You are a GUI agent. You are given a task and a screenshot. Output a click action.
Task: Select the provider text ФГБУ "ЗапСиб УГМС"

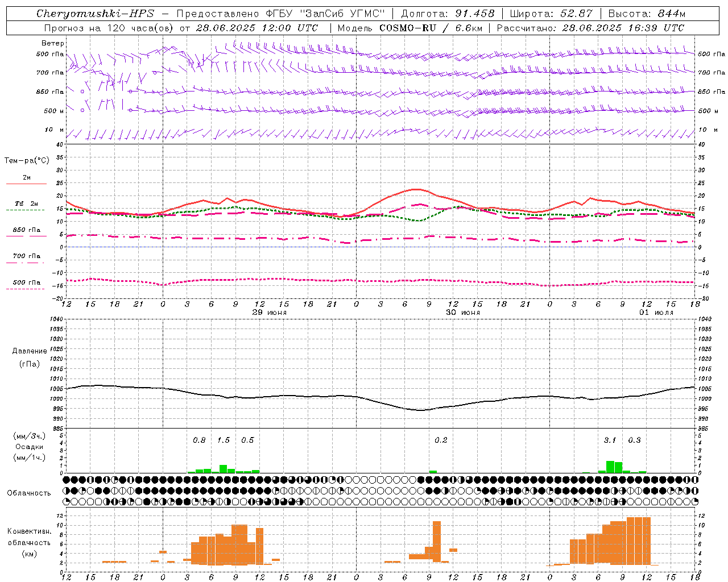325,14
